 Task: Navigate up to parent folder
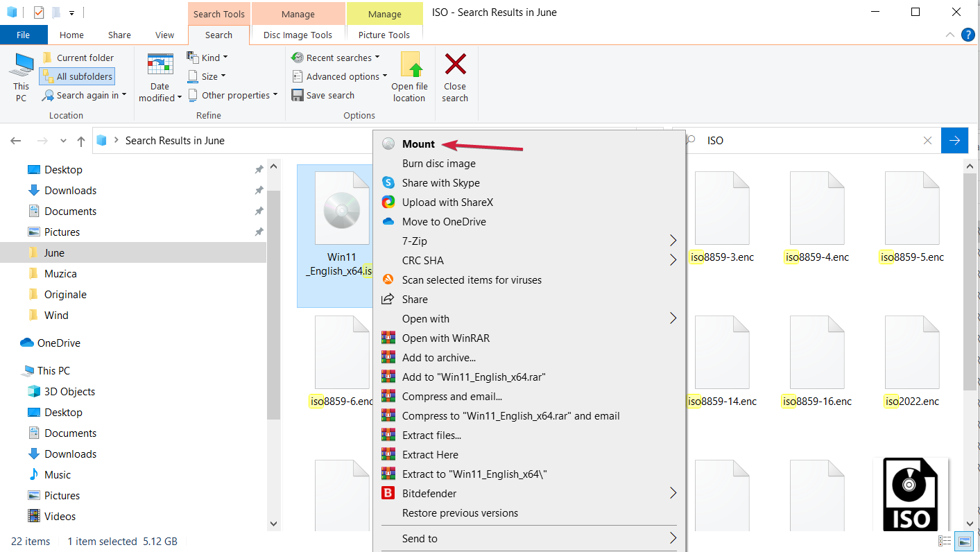(x=82, y=140)
